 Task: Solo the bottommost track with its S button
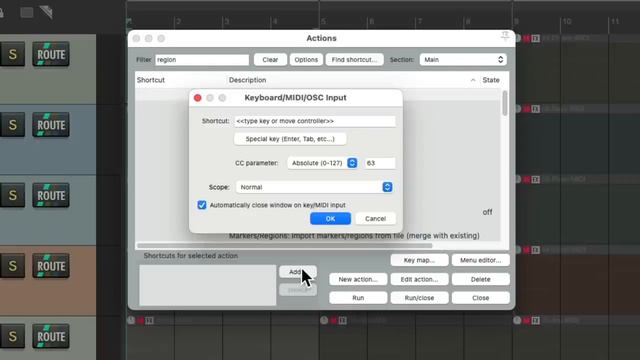[x=13, y=336]
